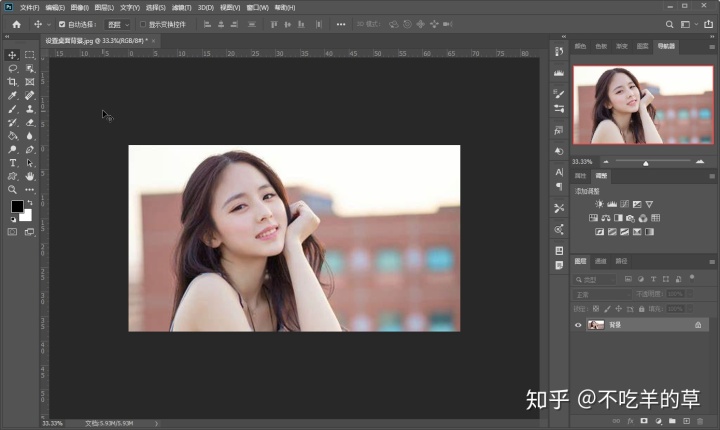The width and height of the screenshot is (720, 430).
Task: Open the 滤镜(T) menu
Action: point(181,8)
